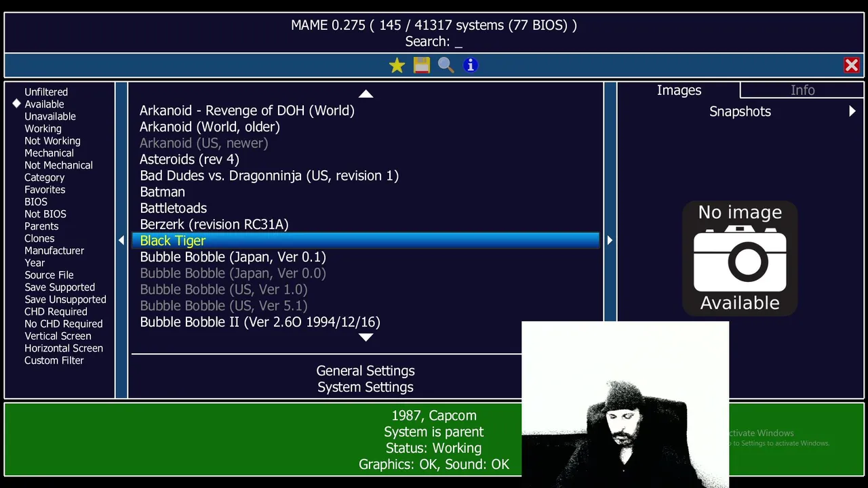The image size is (868, 488).
Task: Choose the Vertical Screen filter
Action: tap(58, 336)
